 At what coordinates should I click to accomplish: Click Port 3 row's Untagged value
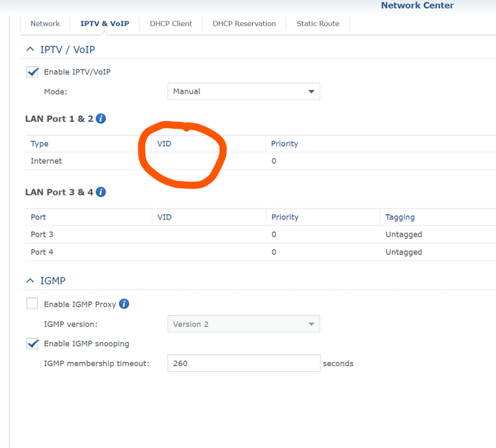pyautogui.click(x=404, y=235)
